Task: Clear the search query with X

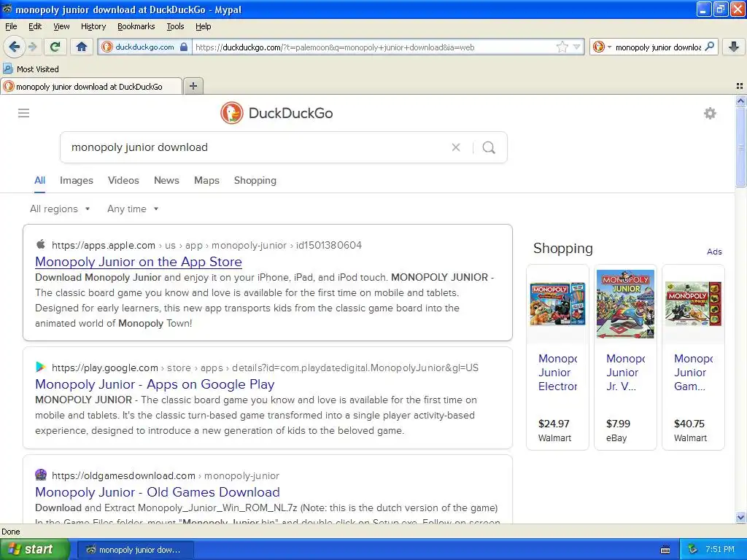Action: pyautogui.click(x=456, y=147)
